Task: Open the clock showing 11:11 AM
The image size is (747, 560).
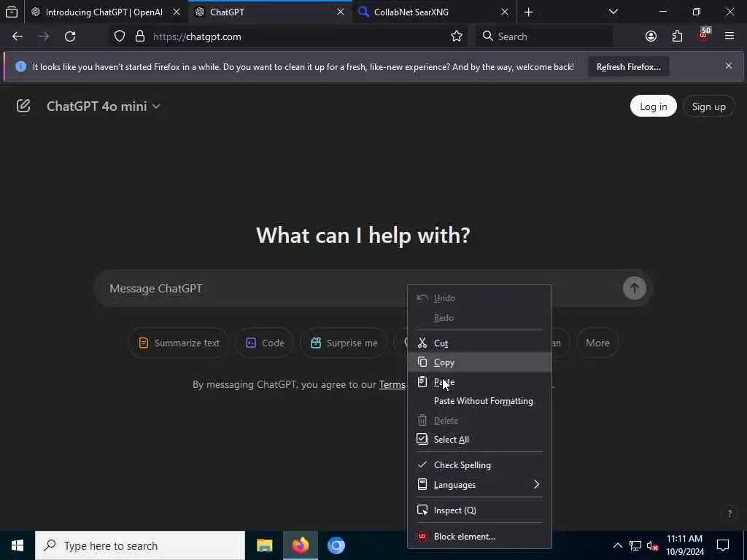Action: click(x=684, y=545)
